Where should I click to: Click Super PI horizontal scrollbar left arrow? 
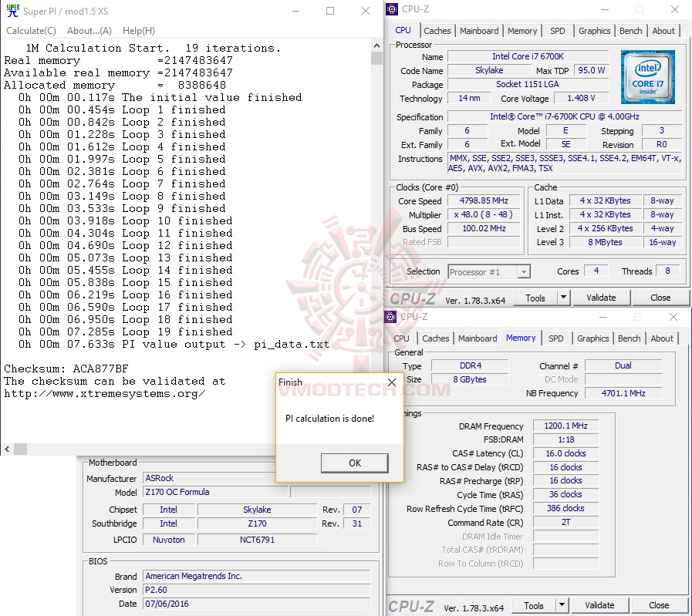tap(7, 449)
